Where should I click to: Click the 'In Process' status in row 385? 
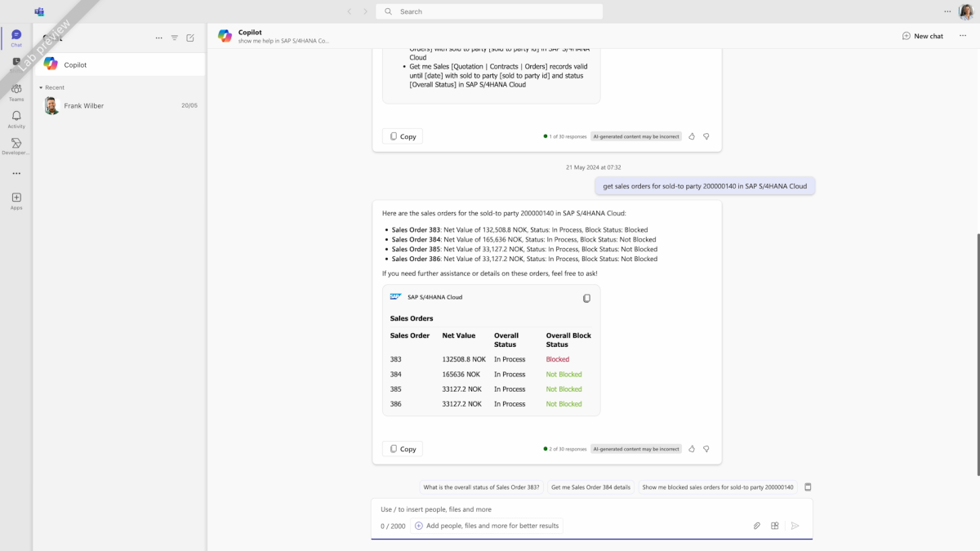click(510, 389)
